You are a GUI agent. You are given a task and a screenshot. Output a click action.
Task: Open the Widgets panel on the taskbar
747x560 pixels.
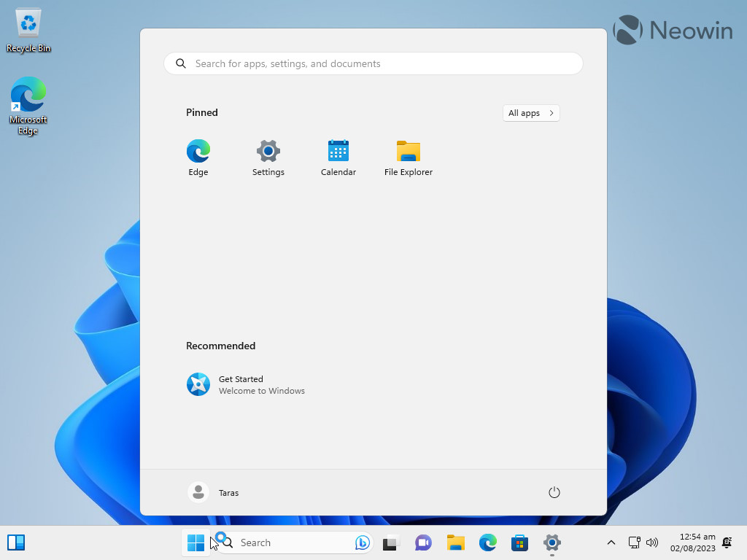[16, 542]
